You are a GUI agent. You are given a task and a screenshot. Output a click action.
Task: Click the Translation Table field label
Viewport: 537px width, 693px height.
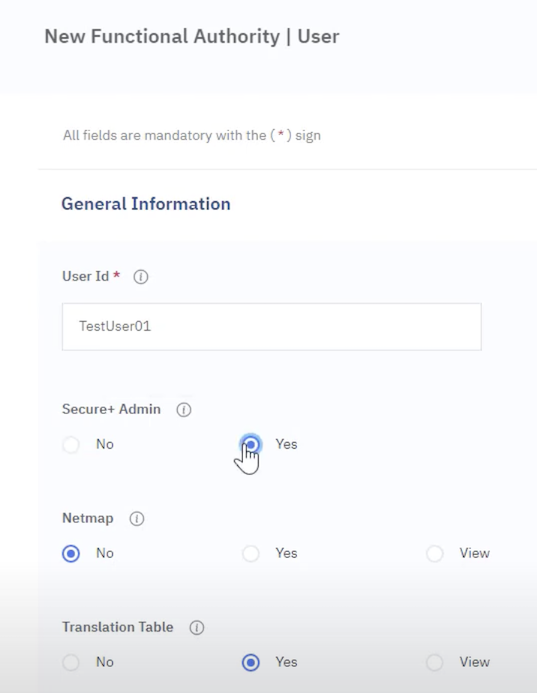point(118,627)
